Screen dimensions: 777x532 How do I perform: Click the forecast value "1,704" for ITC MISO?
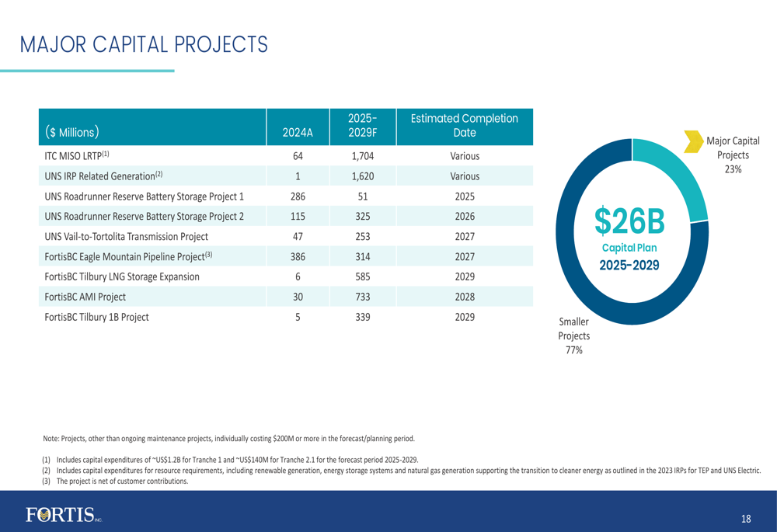coord(363,156)
